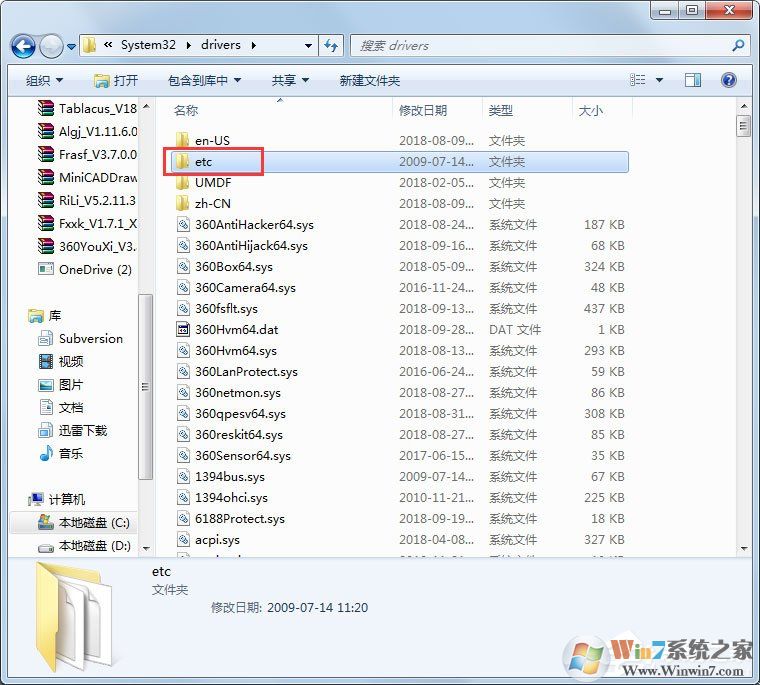This screenshot has width=760, height=685.
Task: Expand the arrow after drivers in path
Action: pyautogui.click(x=253, y=46)
